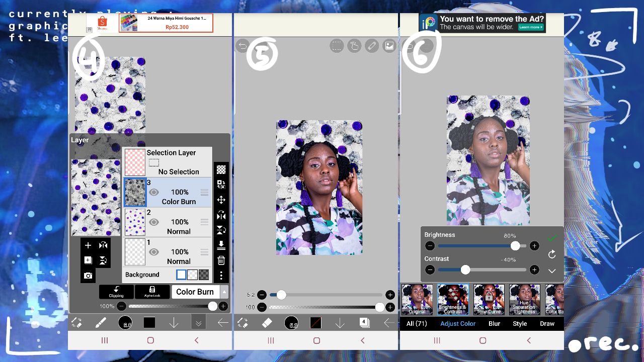This screenshot has height=362, width=644.
Task: Click the delete layer trash icon
Action: pyautogui.click(x=221, y=260)
